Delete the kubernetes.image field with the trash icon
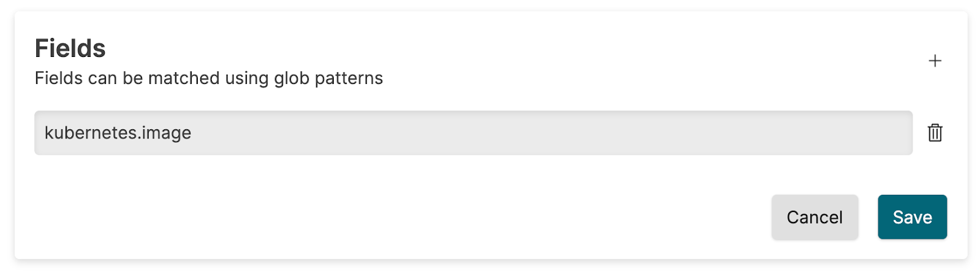 click(x=935, y=132)
